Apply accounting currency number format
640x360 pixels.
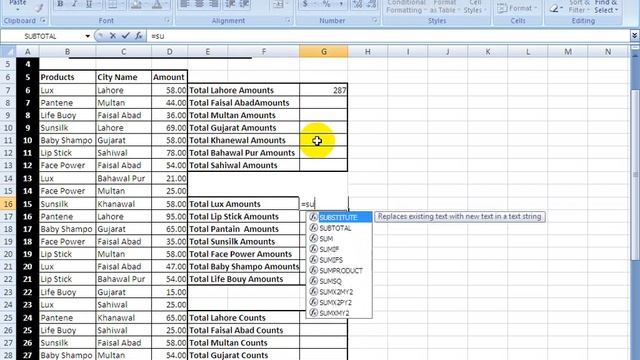pos(306,4)
